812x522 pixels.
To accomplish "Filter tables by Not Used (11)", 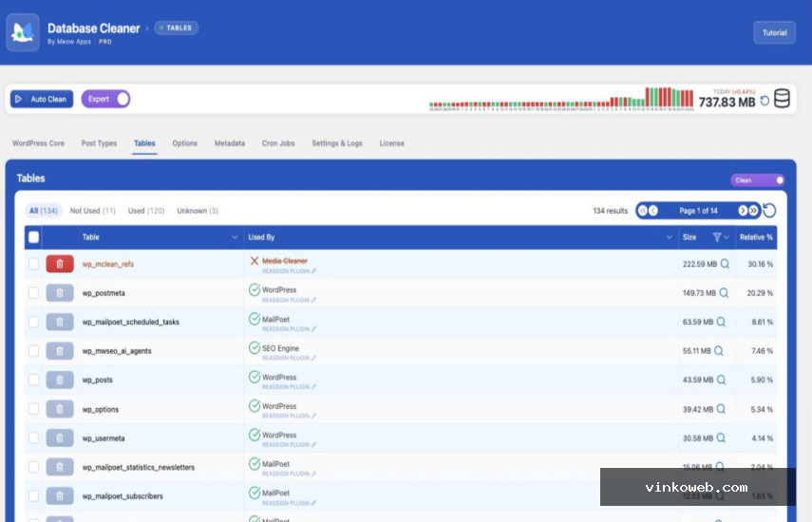I will [x=93, y=211].
